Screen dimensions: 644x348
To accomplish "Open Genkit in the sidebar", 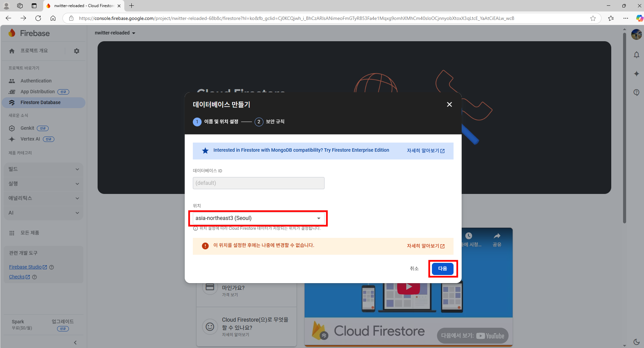I will pyautogui.click(x=27, y=128).
